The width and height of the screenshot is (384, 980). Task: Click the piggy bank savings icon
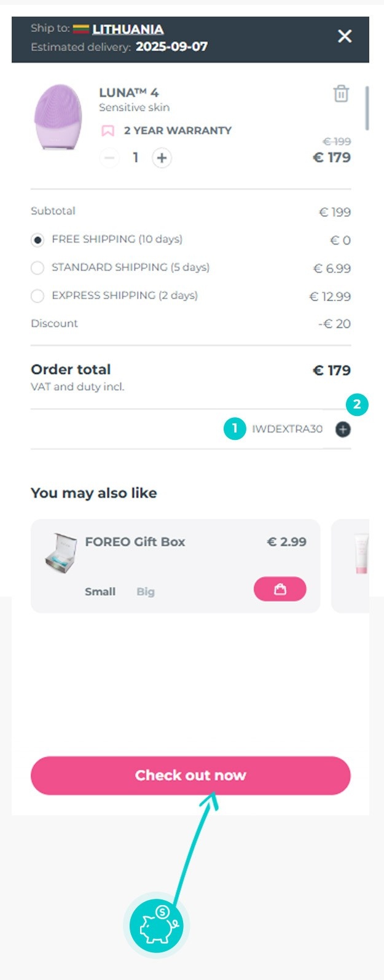(x=157, y=925)
